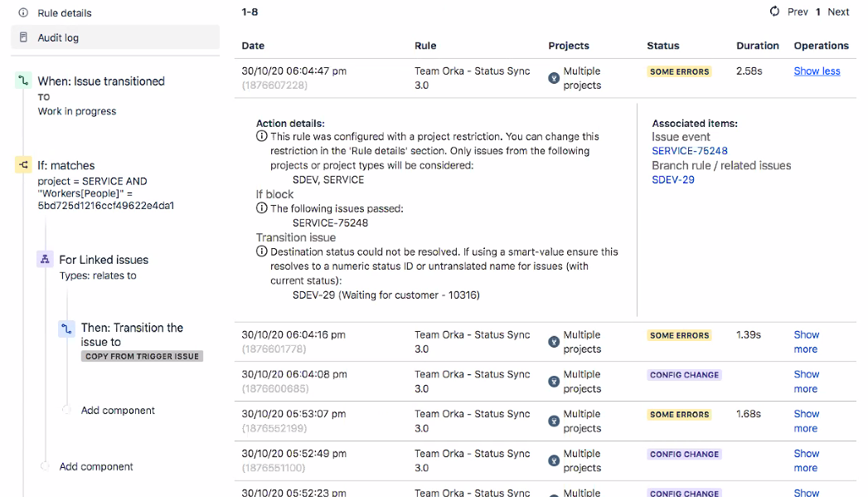The image size is (868, 497).
Task: Expand the 05:52:49 pm entry with Show more
Action: coord(806,460)
